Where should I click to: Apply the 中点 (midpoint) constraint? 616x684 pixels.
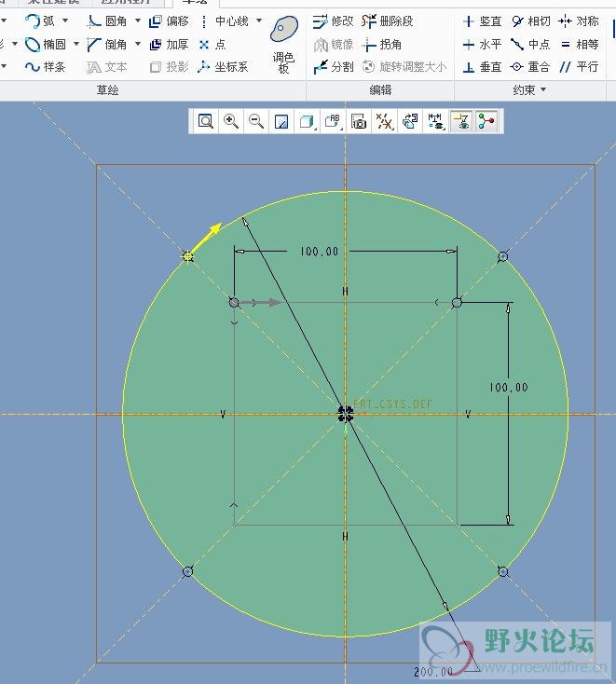(531, 44)
